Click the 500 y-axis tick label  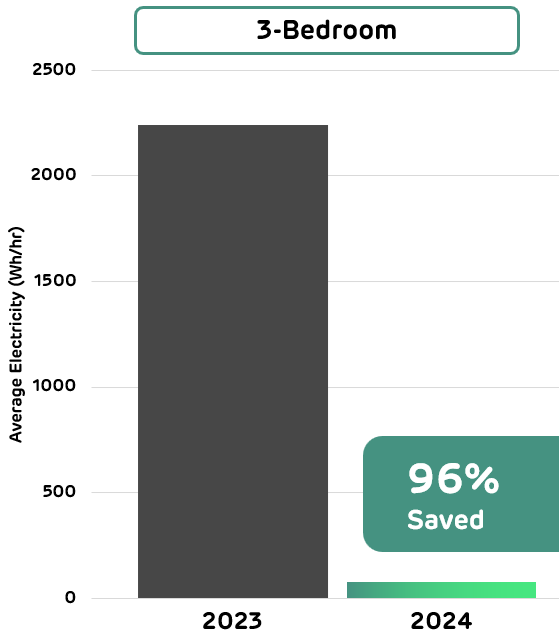pos(59,491)
